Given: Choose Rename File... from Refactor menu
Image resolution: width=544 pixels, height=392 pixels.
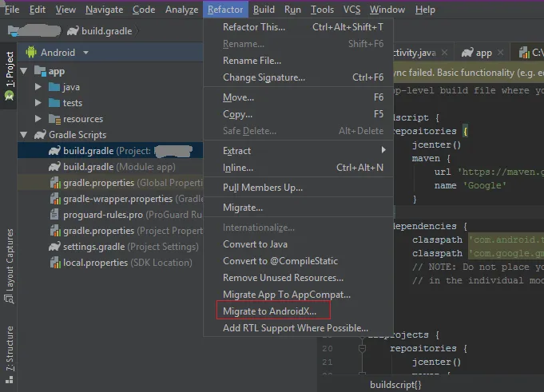Looking at the screenshot, I should [x=299, y=61].
